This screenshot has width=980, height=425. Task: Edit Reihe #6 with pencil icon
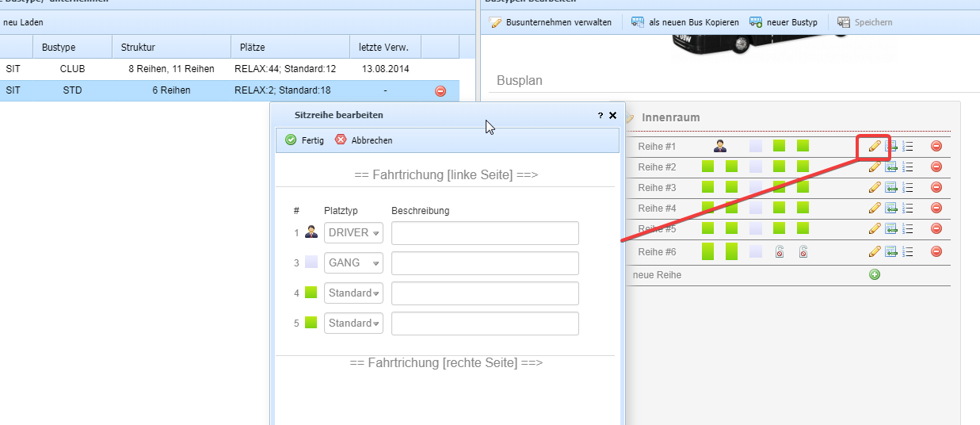875,251
